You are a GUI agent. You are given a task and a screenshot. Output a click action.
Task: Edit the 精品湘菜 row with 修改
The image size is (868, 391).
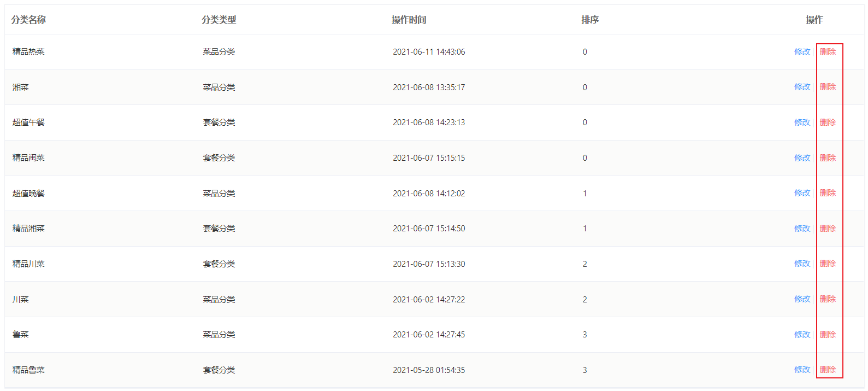(x=802, y=229)
